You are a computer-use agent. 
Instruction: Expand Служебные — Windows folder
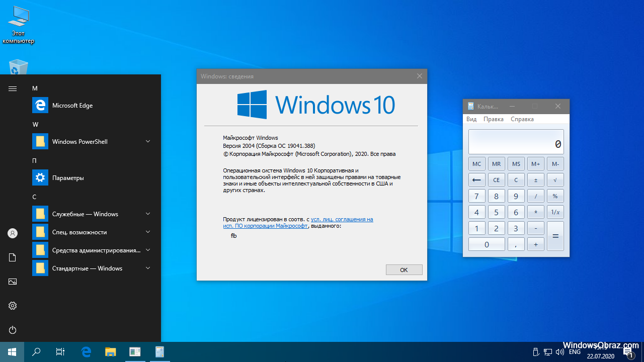(x=148, y=214)
